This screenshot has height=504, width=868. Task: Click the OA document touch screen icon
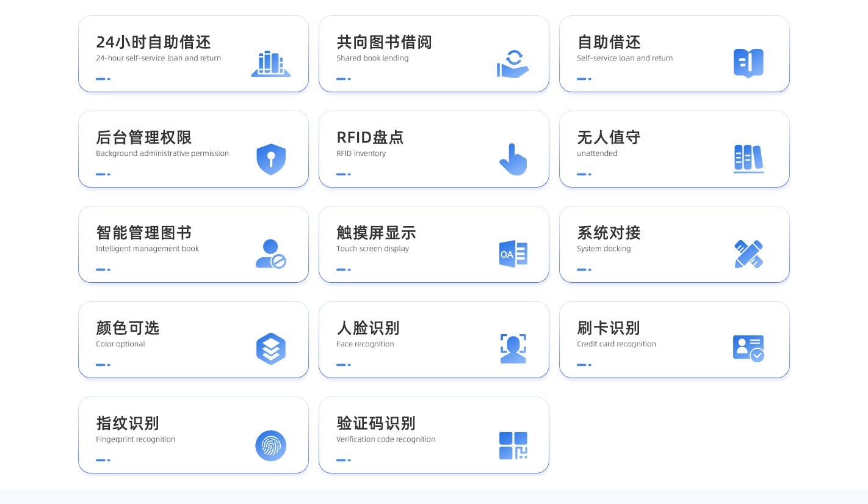click(513, 254)
